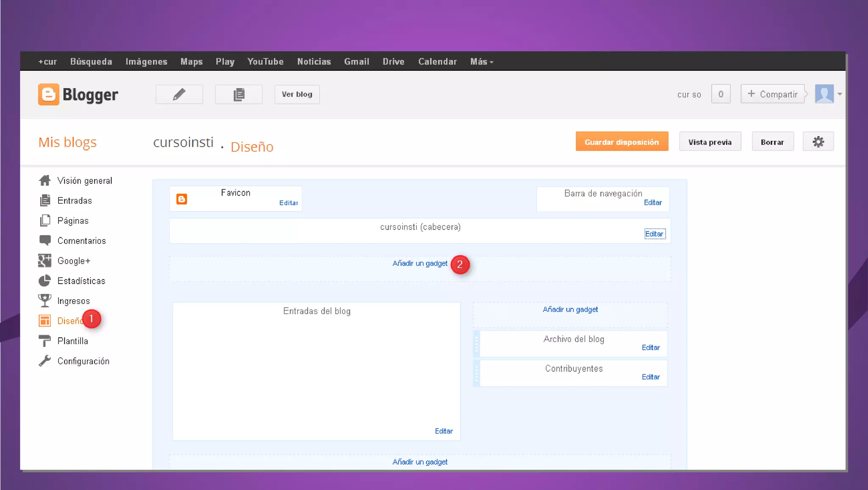Open Gmail from the top bar
Viewport: 868px width, 490px height.
(356, 61)
